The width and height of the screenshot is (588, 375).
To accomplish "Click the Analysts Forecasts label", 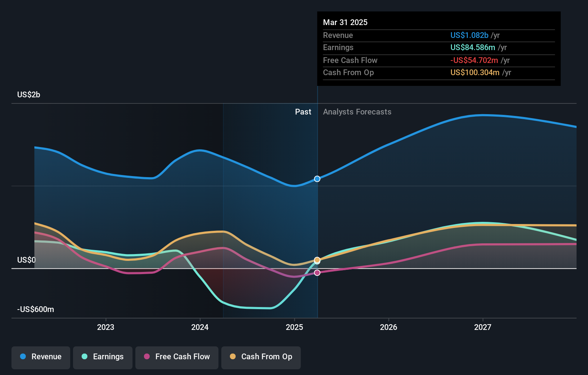I will 357,112.
